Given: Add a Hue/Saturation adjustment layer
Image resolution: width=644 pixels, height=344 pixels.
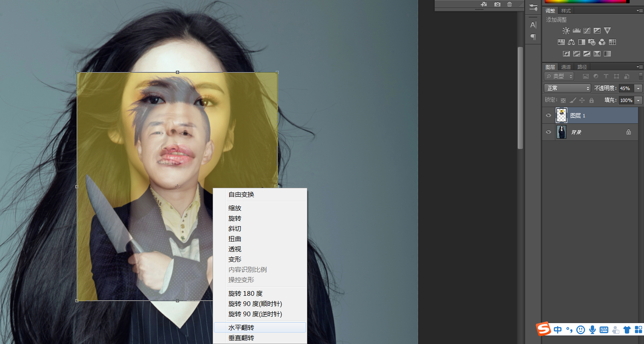Looking at the screenshot, I should pos(561,42).
